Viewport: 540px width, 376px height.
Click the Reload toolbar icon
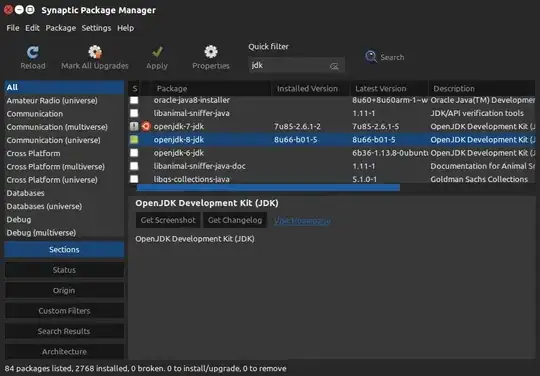(x=33, y=53)
